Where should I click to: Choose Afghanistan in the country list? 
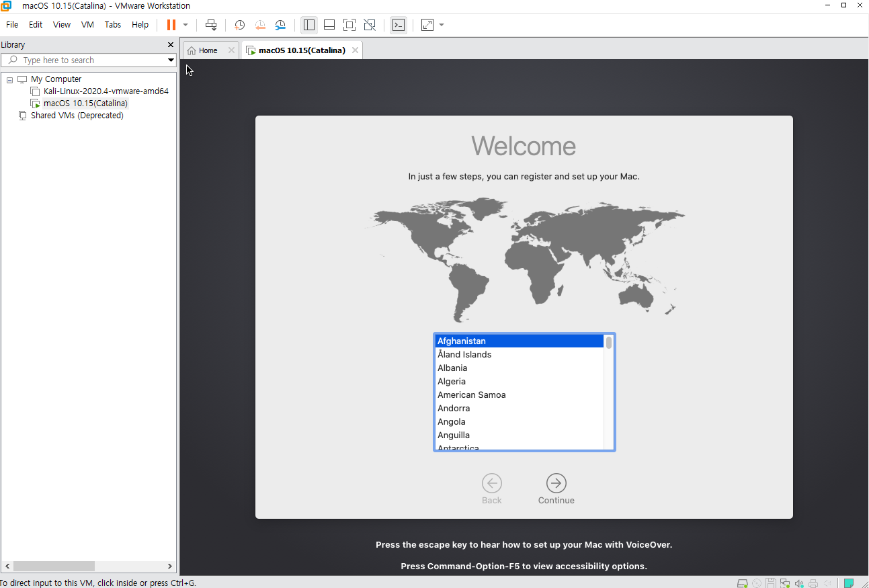(x=520, y=341)
